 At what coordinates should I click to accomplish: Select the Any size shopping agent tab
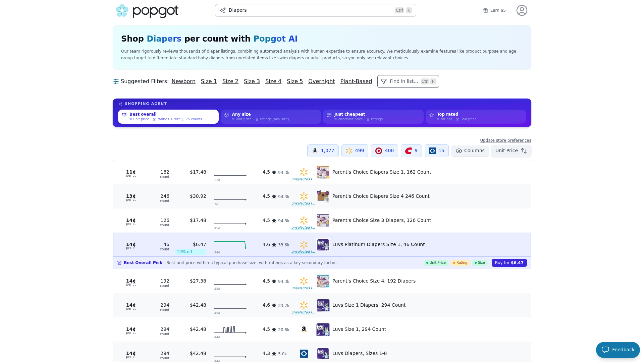[x=271, y=117]
